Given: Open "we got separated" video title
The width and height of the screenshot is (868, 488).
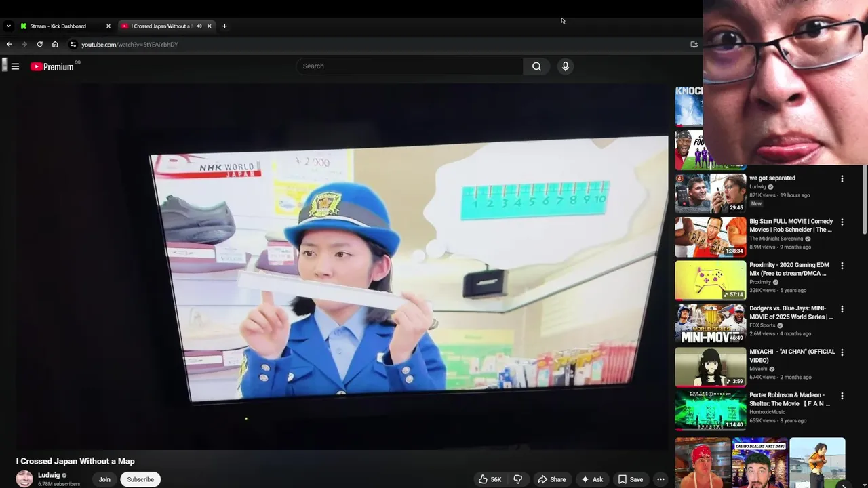Looking at the screenshot, I should (x=772, y=178).
